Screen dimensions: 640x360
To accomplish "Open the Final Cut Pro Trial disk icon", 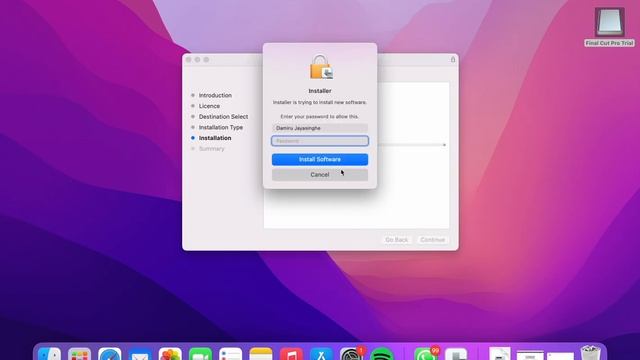I will [x=609, y=23].
